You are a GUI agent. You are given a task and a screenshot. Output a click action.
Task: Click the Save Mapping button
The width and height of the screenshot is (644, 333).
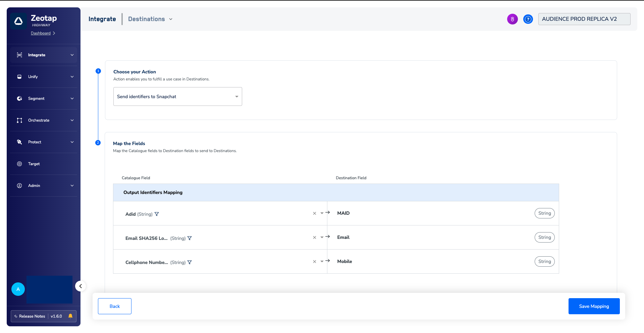(x=594, y=306)
